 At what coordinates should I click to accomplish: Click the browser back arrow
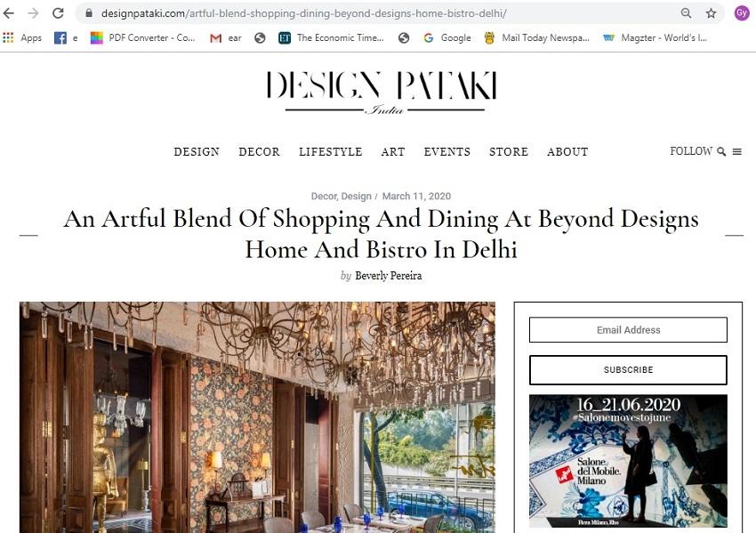point(8,13)
